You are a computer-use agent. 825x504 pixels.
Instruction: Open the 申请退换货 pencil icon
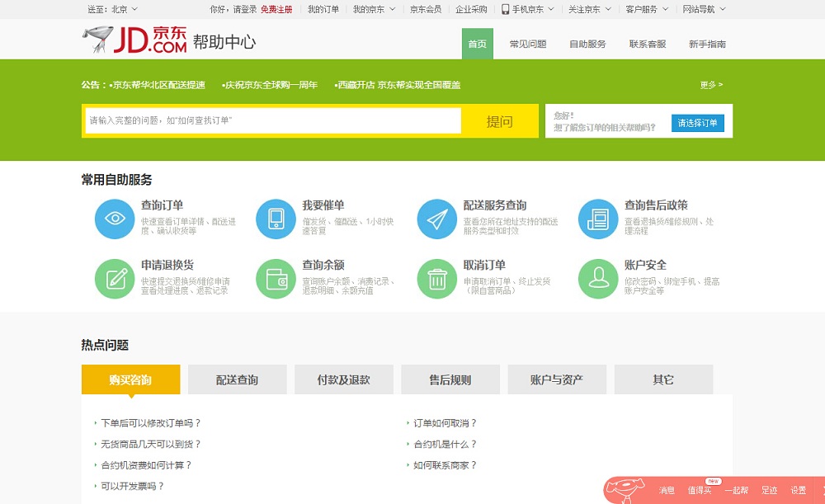coord(115,279)
